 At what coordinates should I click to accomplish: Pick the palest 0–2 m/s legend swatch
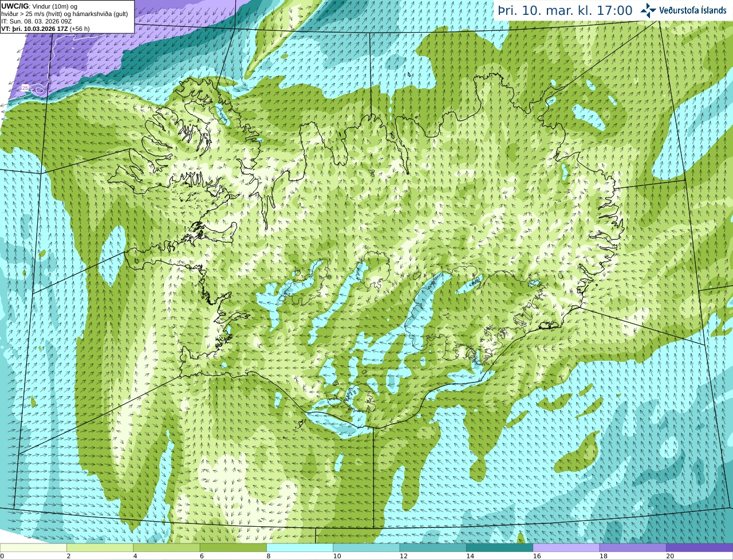pos(33,547)
